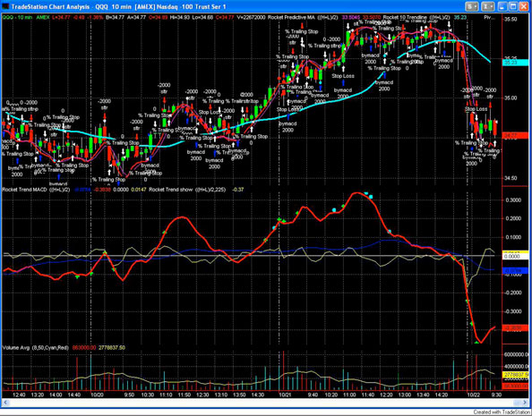Close the Chart Analysis window

pos(524,6)
